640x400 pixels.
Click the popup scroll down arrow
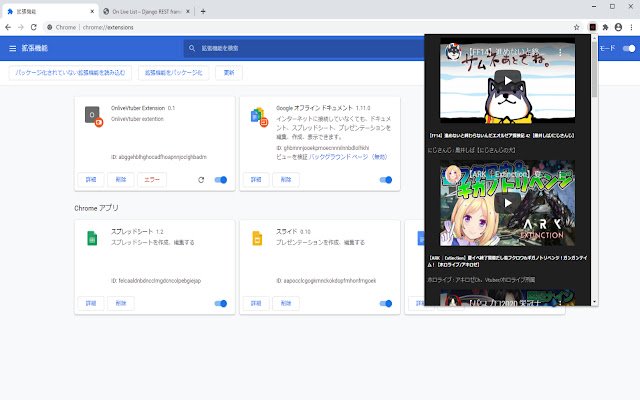(x=595, y=302)
